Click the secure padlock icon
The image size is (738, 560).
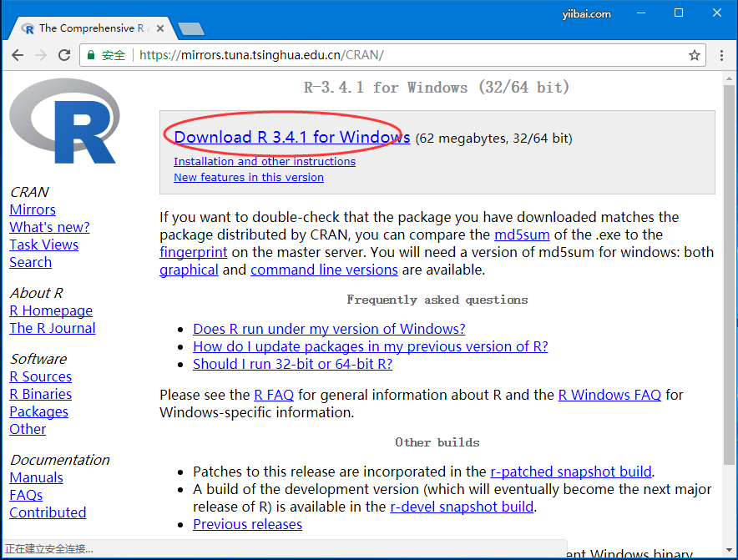91,55
